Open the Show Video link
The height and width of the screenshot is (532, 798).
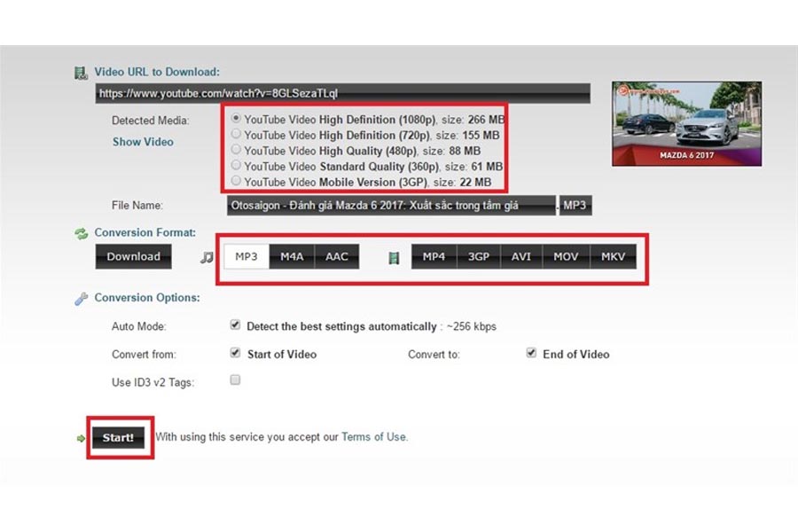143,142
